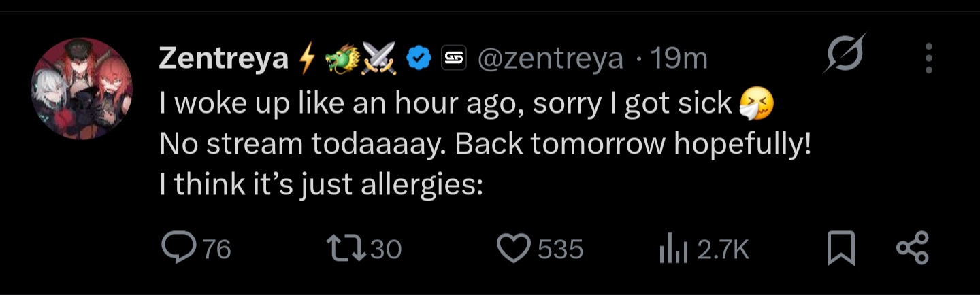Screen dimensions: 980x295
Task: Click the square affiliate badge beside the checkmark
Action: 453,60
